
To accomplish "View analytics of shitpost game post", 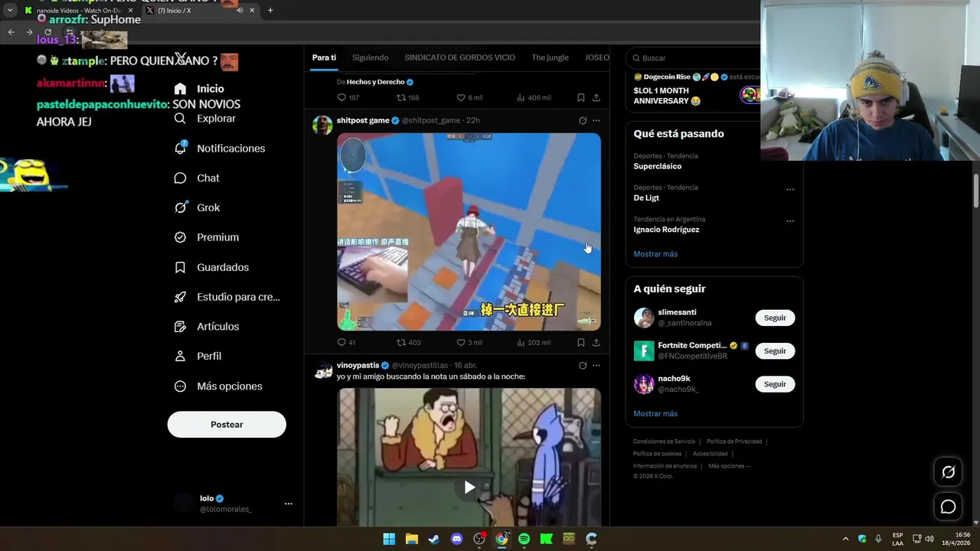I will point(534,343).
